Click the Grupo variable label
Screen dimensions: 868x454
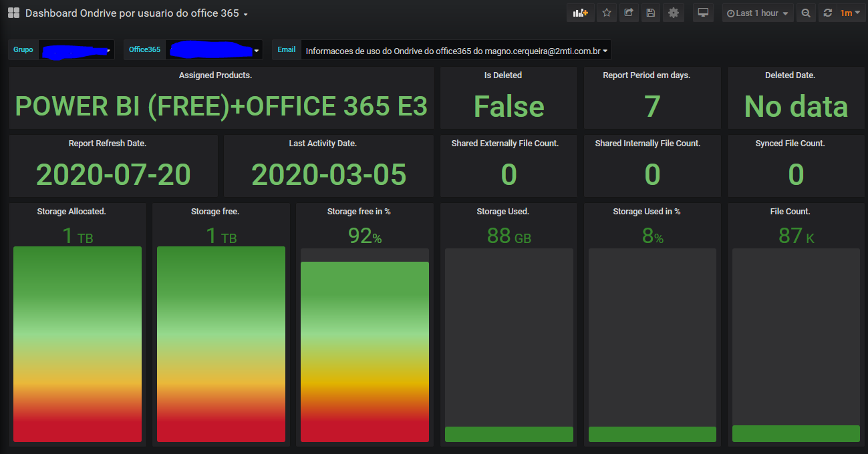pos(23,50)
